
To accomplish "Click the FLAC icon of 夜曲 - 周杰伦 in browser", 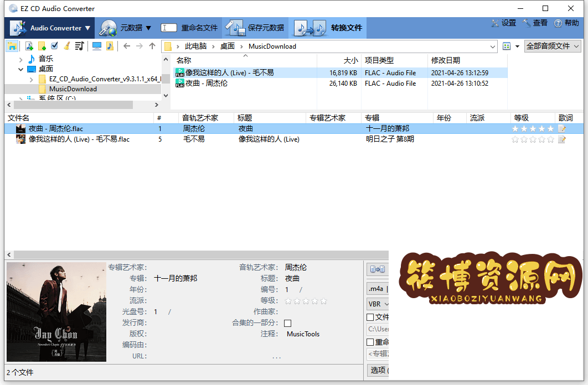I will pyautogui.click(x=179, y=83).
